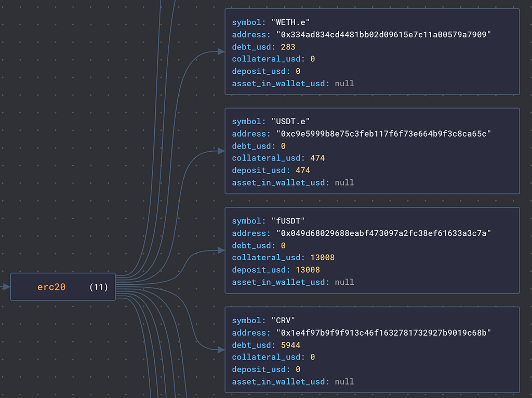
Task: Select the CRV address 0x1e4f97b9 string
Action: pyautogui.click(x=383, y=333)
